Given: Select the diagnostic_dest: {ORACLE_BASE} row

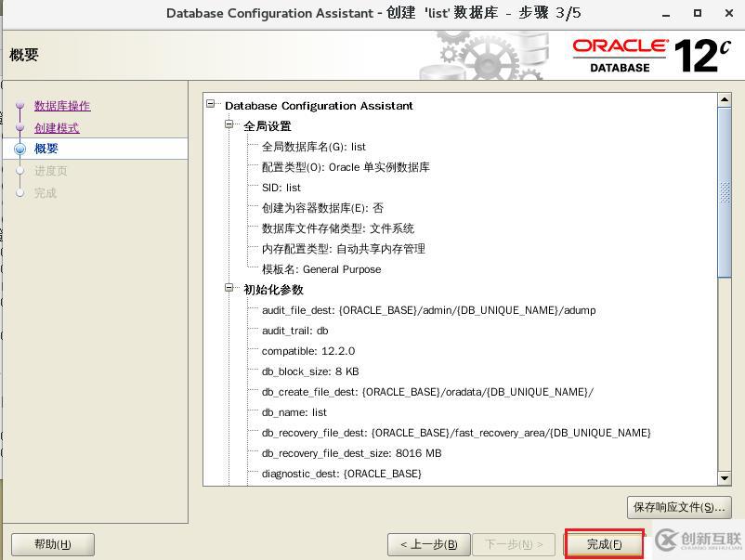Looking at the screenshot, I should (342, 474).
